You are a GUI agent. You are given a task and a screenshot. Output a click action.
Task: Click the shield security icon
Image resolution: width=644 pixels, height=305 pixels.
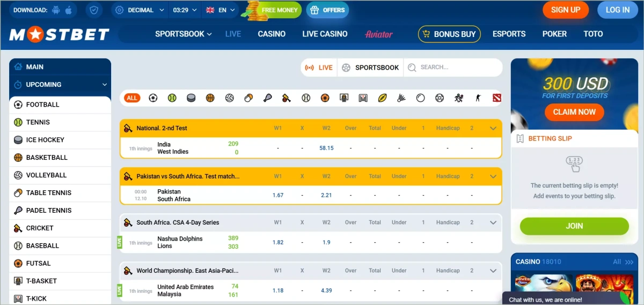pos(94,10)
